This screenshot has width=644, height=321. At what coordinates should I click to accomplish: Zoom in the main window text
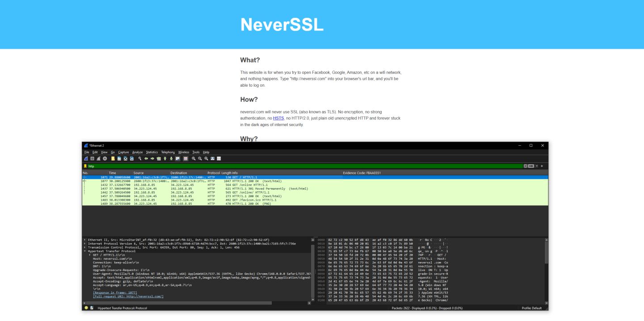coord(194,159)
